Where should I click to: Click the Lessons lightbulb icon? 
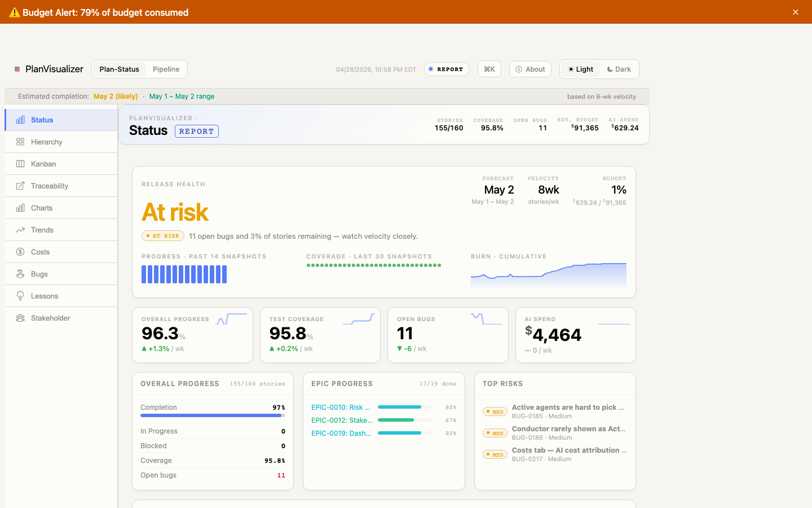coord(20,296)
